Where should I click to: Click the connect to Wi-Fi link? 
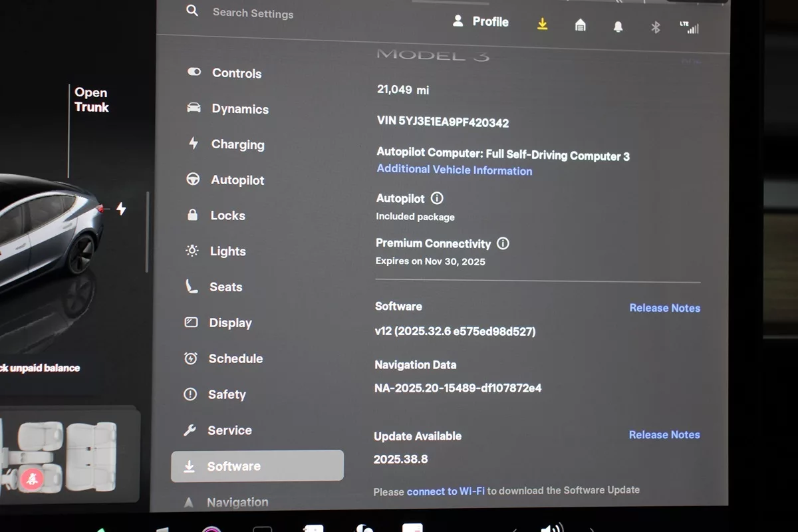446,491
